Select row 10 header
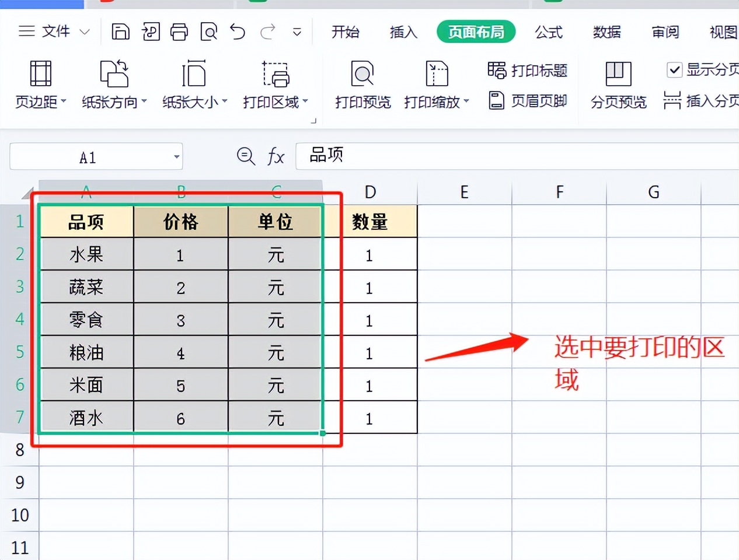 click(19, 515)
